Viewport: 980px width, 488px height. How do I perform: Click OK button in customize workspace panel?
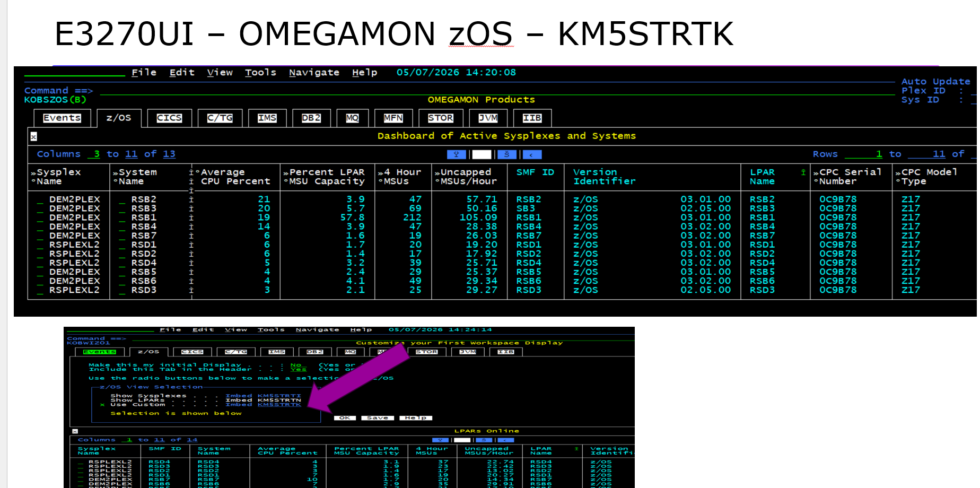(x=345, y=418)
